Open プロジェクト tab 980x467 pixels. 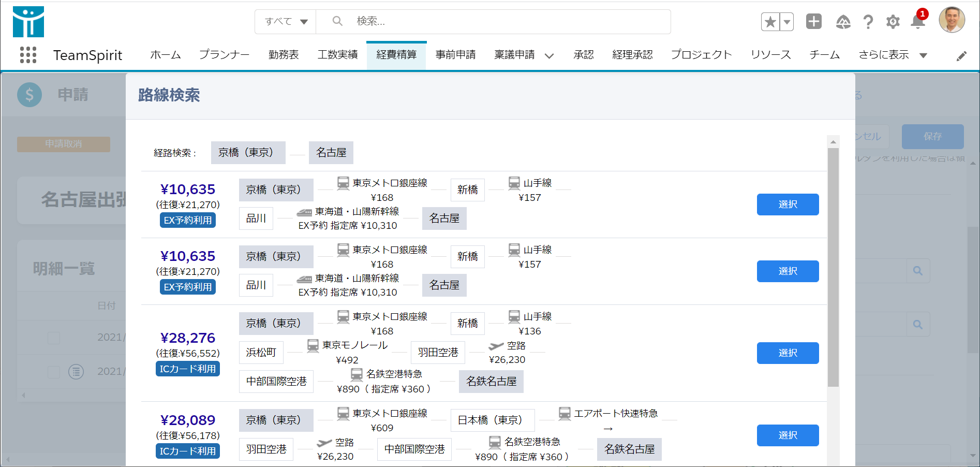(x=702, y=55)
